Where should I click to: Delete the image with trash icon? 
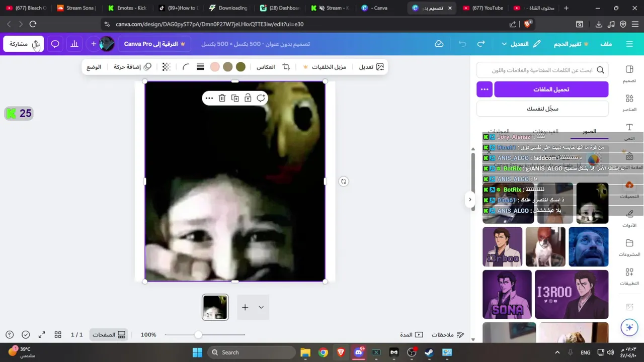pyautogui.click(x=222, y=98)
